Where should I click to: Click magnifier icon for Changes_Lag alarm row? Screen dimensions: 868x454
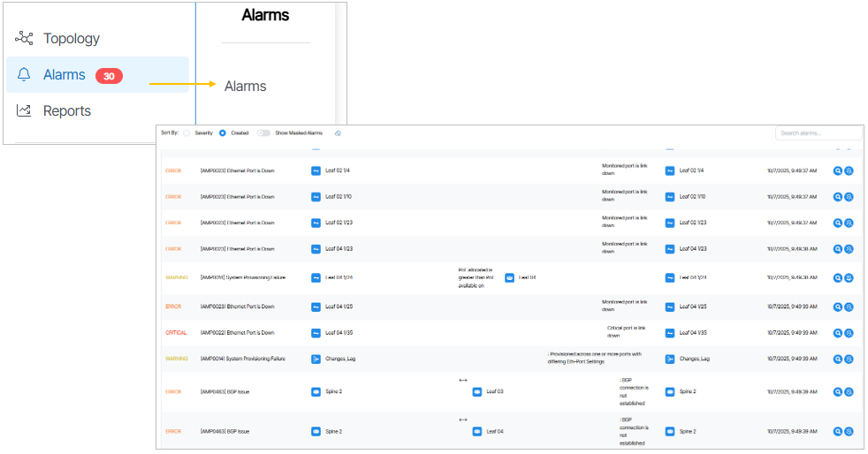[838, 359]
